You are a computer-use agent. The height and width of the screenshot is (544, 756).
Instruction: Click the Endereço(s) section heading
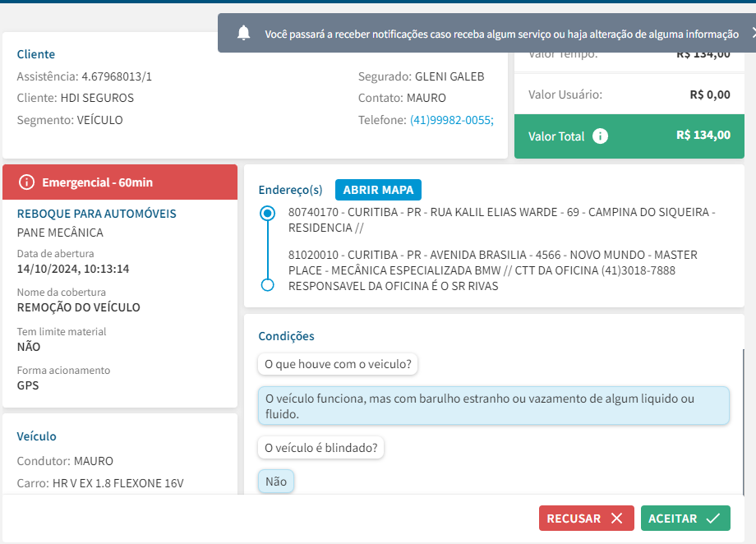pyautogui.click(x=290, y=190)
